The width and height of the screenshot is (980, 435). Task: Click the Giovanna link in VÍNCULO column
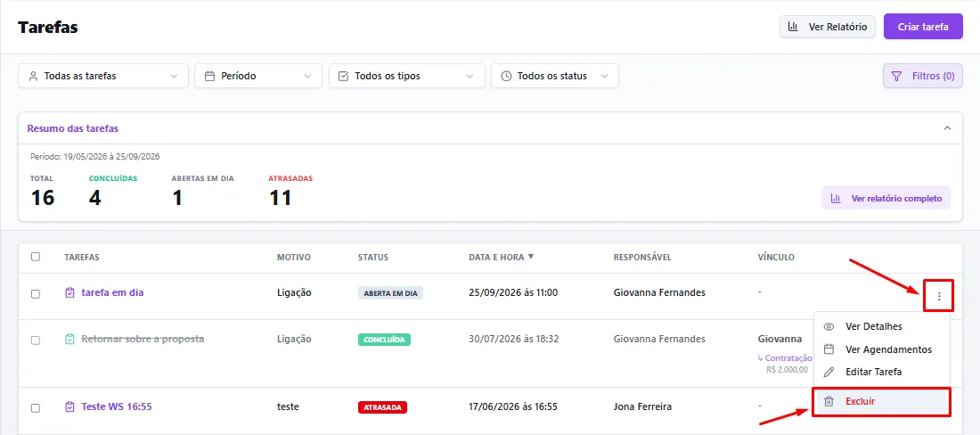point(780,339)
